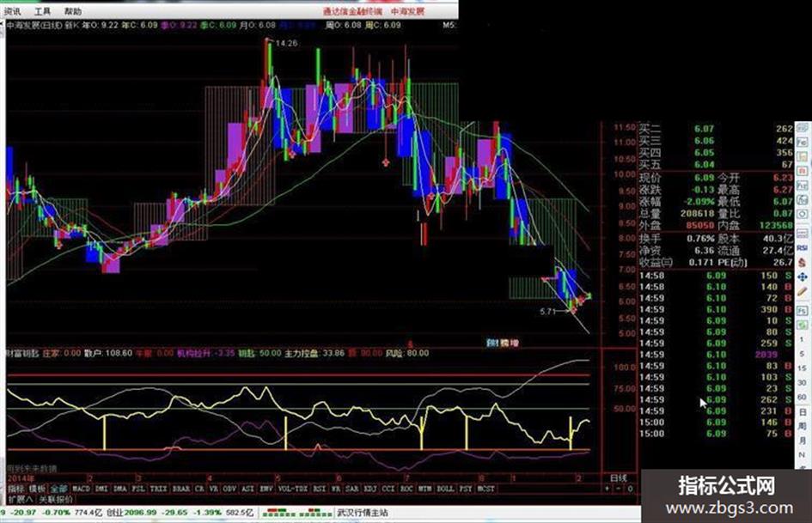Switch indicator to WR
Screen dimensions: 812x523
coord(336,489)
